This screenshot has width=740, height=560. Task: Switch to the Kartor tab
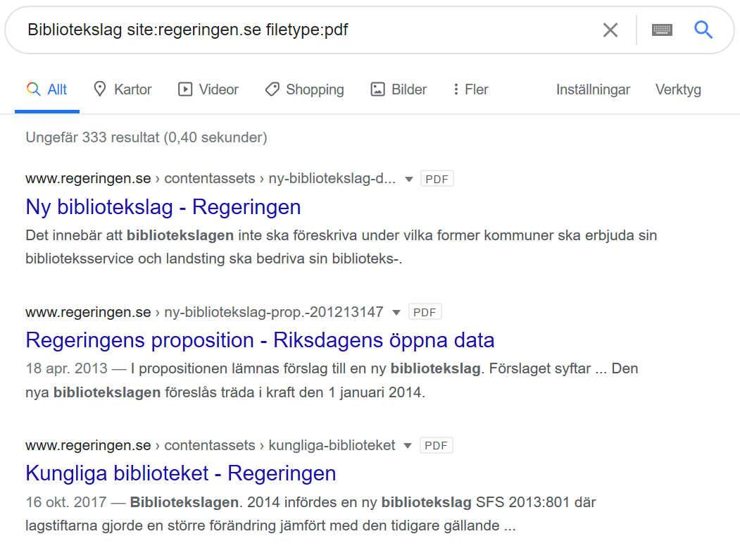point(123,89)
